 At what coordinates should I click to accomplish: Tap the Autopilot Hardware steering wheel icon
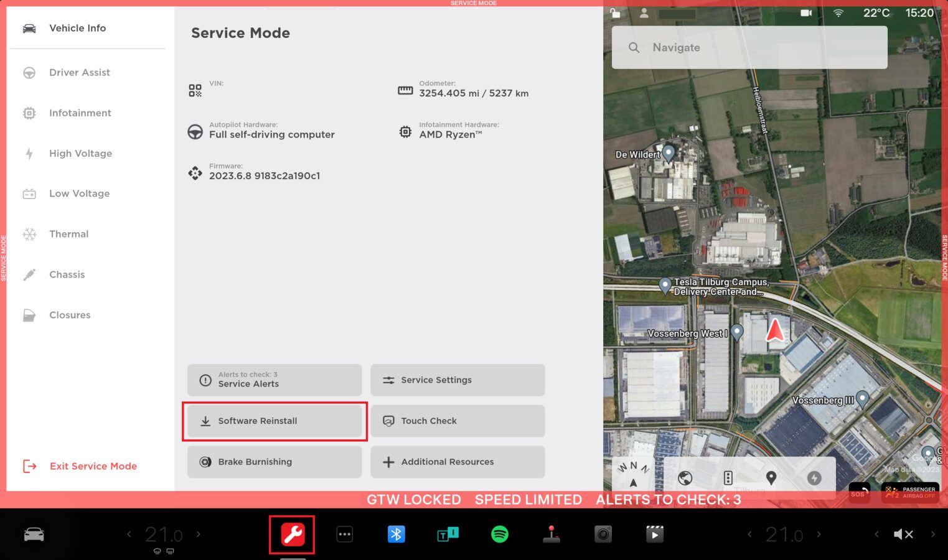pos(195,132)
